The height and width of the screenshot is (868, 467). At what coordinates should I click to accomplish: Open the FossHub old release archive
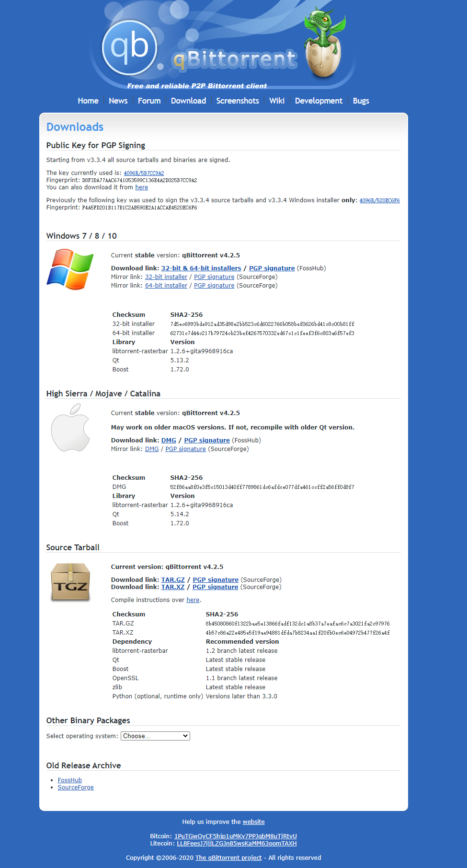tap(70, 780)
